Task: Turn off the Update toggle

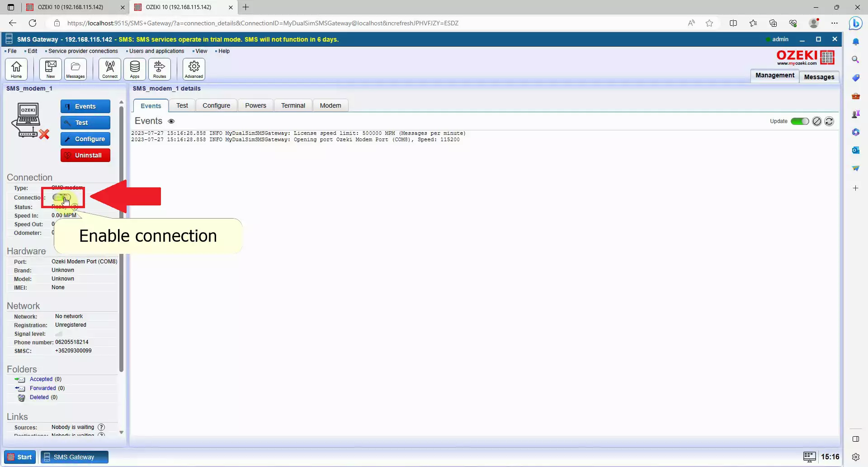Action: click(x=799, y=121)
